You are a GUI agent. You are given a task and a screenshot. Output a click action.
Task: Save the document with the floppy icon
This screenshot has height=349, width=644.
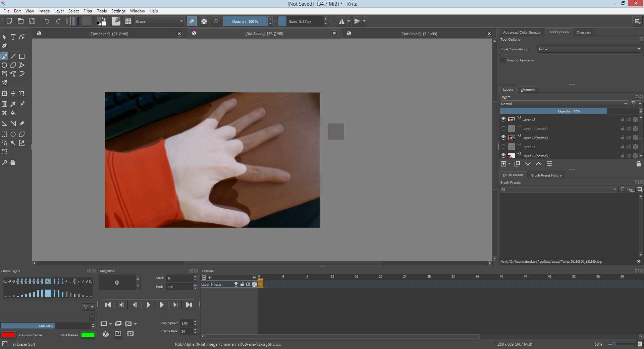point(32,21)
